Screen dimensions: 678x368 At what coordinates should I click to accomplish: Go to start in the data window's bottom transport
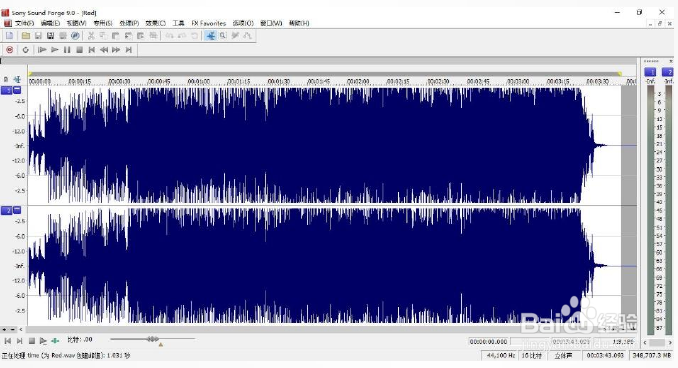7,341
